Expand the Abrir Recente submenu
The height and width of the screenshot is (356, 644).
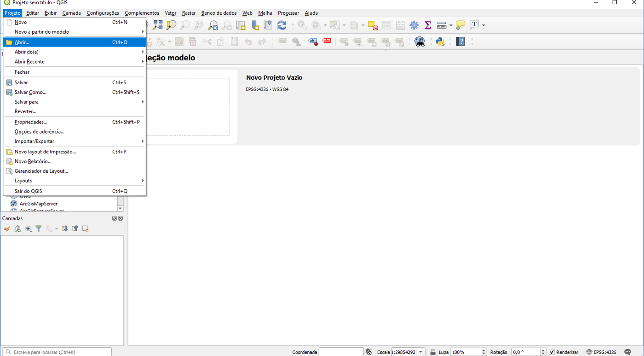[x=74, y=62]
